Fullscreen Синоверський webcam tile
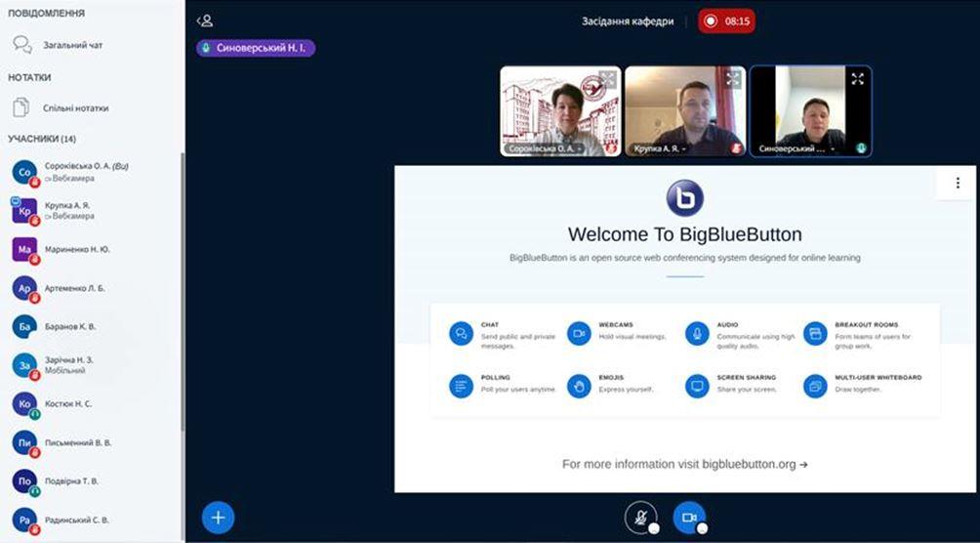Screen dimensions: 980x543 (x=857, y=79)
